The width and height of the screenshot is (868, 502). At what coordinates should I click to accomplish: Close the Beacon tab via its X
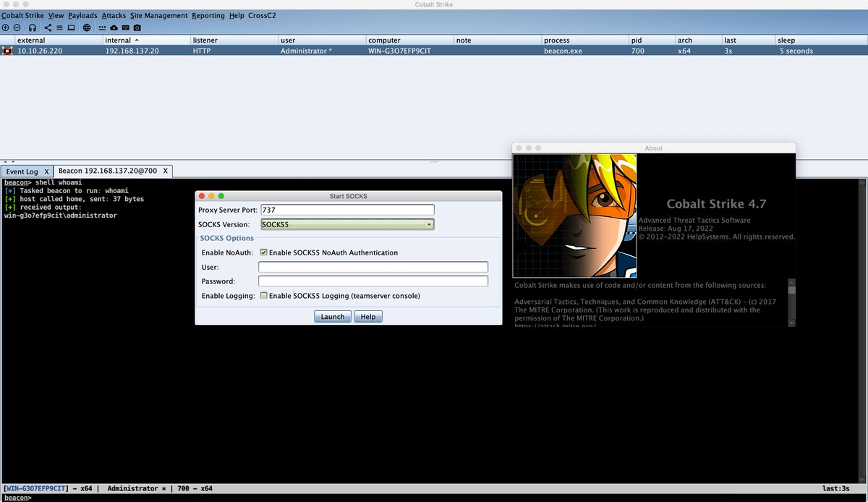pyautogui.click(x=165, y=171)
